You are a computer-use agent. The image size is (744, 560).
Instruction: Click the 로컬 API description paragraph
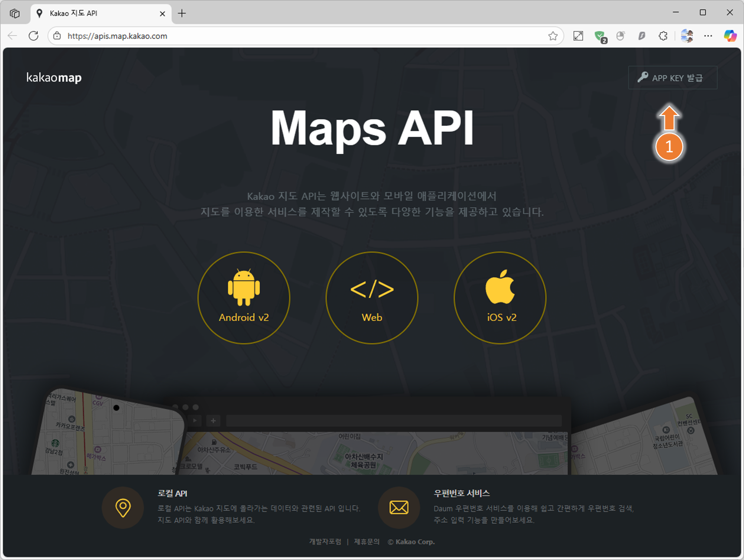coord(259,514)
